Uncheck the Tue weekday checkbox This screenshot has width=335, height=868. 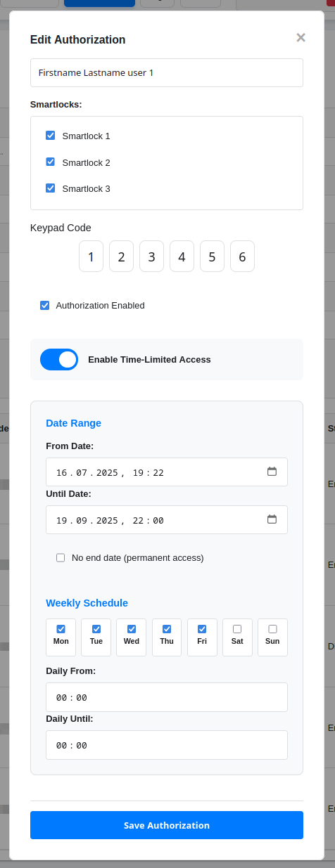96,629
